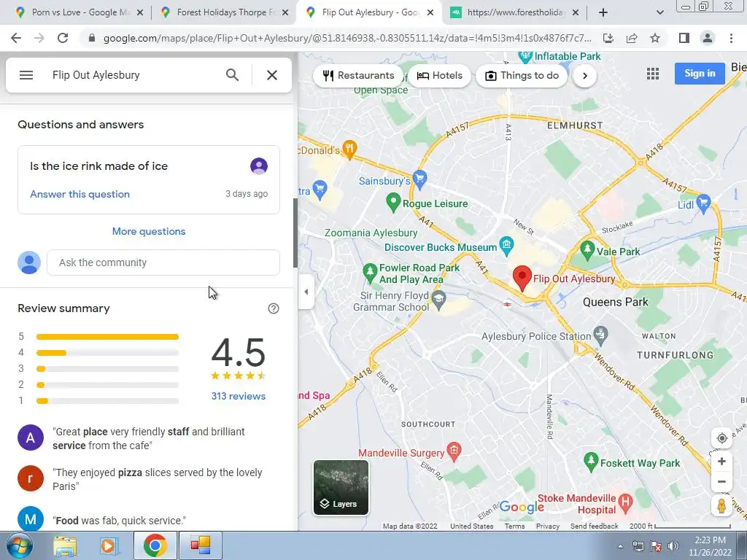Viewport: 747px width, 560px height.
Task: Click the 4-star rating bar
Action: pyautogui.click(x=107, y=353)
